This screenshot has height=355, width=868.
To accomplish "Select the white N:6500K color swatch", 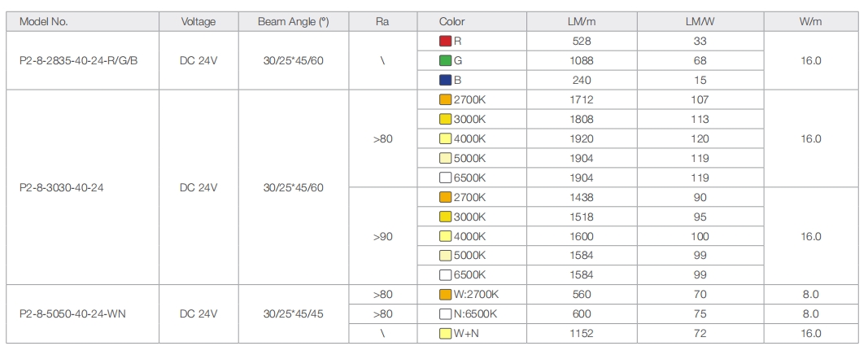I will (445, 314).
